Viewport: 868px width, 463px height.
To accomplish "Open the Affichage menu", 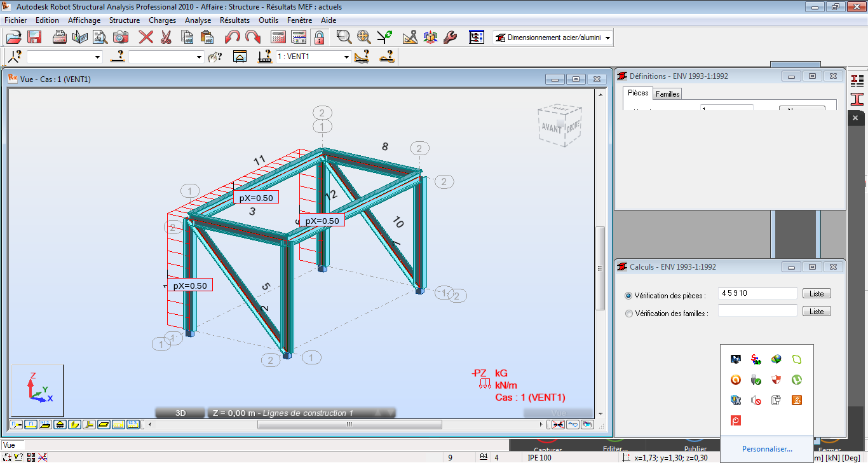I will [x=85, y=20].
